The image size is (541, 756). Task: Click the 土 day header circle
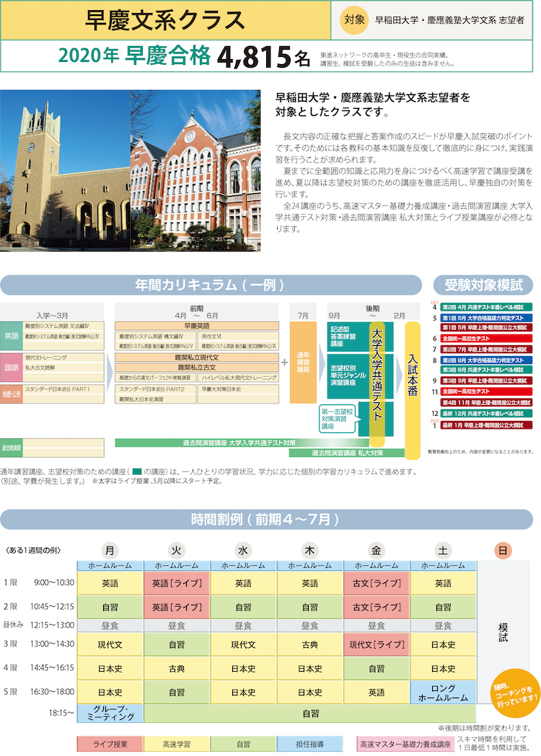pyautogui.click(x=443, y=551)
